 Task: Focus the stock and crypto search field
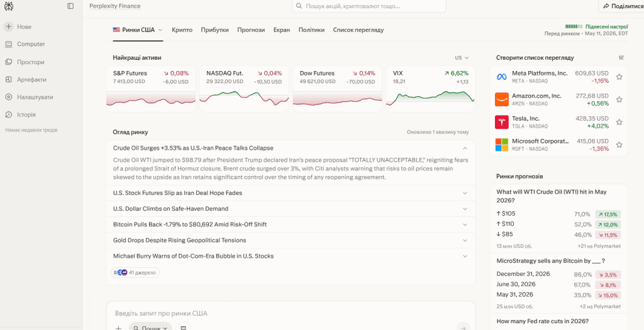[369, 6]
